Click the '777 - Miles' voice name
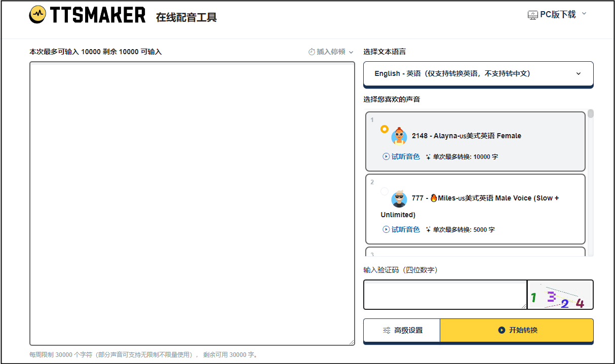The width and height of the screenshot is (615, 364). coord(470,206)
